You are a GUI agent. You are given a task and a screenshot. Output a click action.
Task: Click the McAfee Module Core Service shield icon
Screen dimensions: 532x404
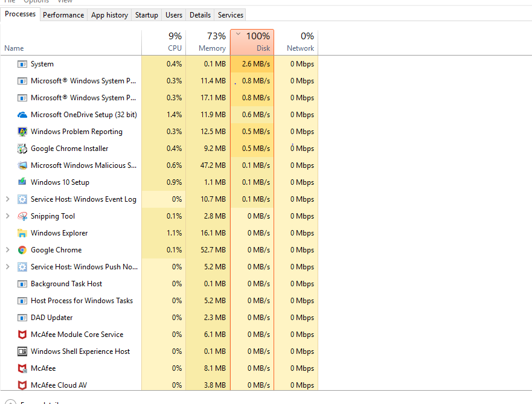coord(22,335)
